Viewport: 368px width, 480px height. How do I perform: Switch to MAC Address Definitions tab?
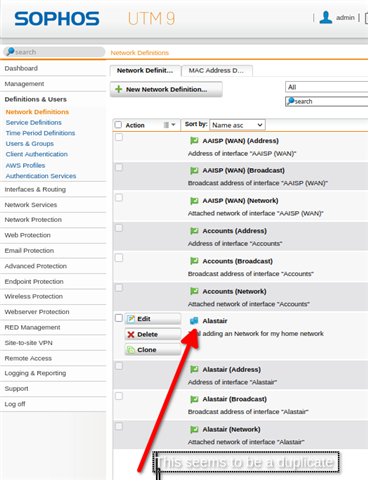point(216,70)
